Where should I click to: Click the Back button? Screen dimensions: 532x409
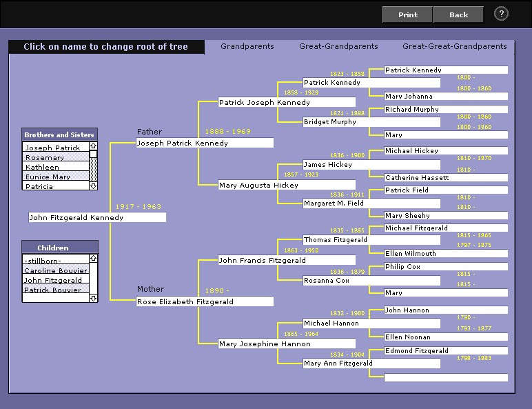458,14
